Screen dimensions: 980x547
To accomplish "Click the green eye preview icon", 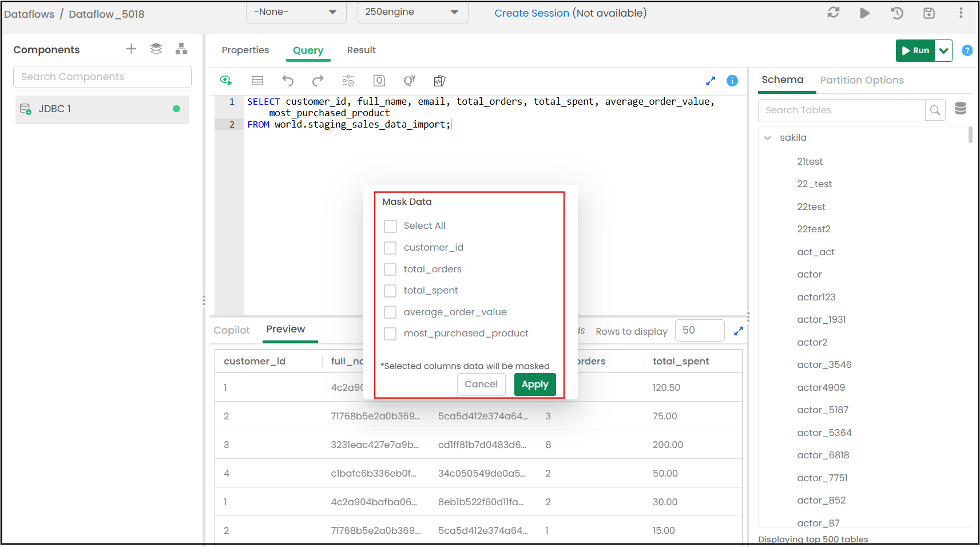I will point(226,81).
